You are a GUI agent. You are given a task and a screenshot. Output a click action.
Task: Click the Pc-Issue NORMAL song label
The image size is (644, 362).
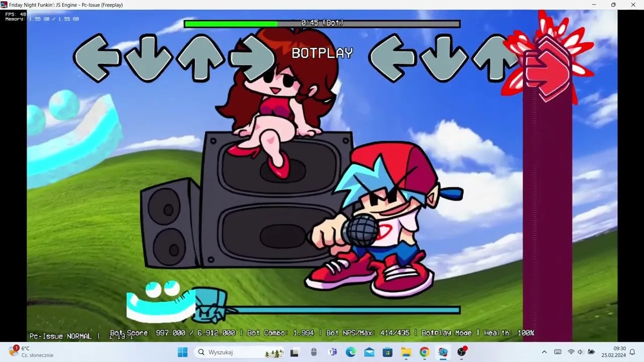click(60, 336)
